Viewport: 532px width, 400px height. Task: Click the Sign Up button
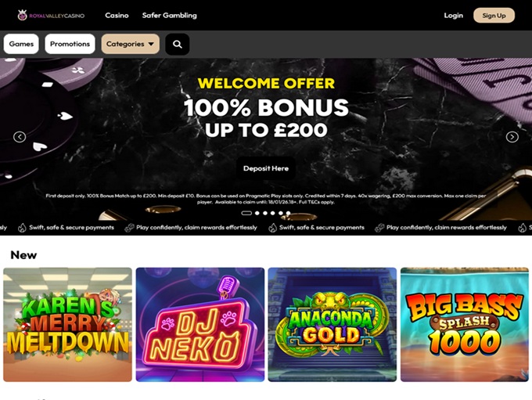click(494, 16)
